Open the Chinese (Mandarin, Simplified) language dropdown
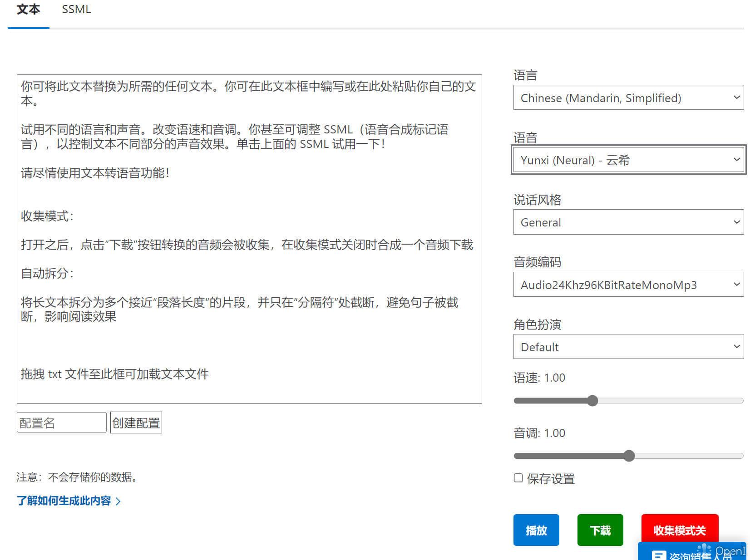The image size is (750, 560). 628,97
